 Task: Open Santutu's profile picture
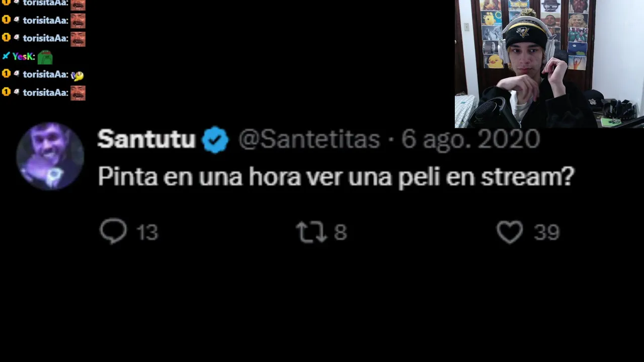tap(50, 156)
